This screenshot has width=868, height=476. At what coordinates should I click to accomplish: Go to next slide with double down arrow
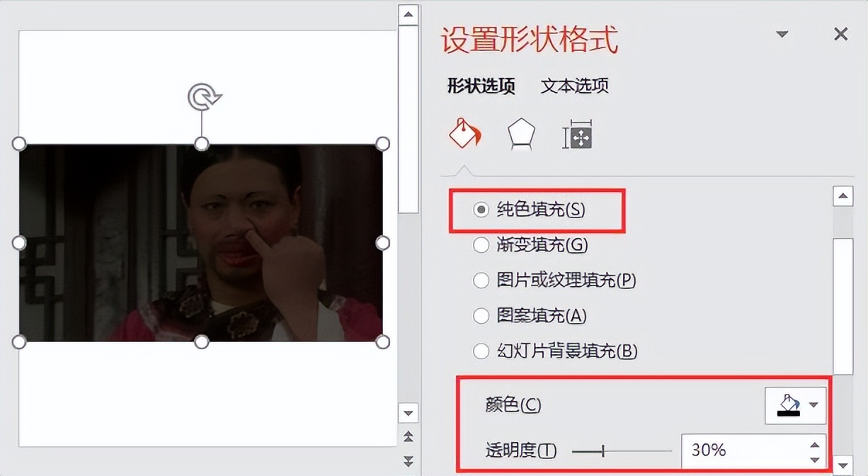pyautogui.click(x=408, y=461)
